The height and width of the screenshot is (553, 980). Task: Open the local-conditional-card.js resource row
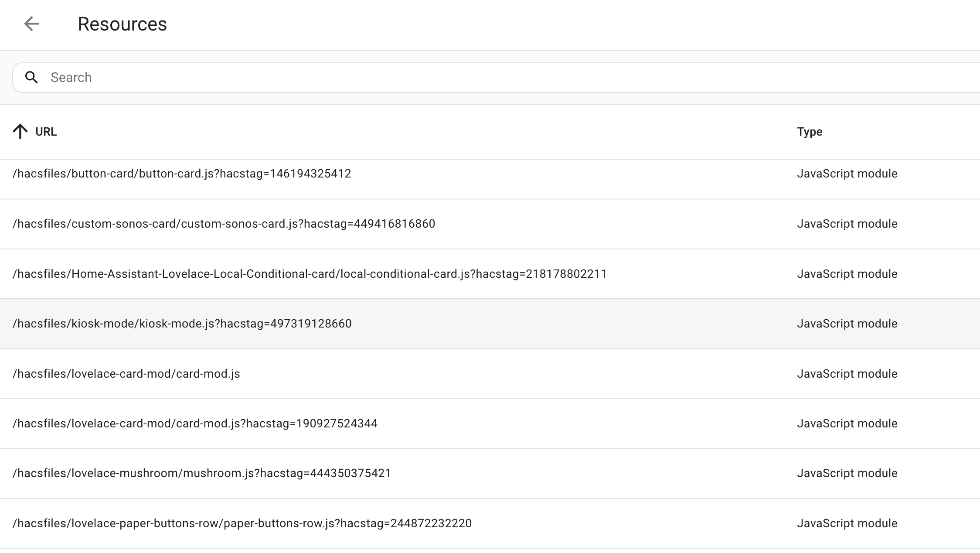(x=310, y=274)
